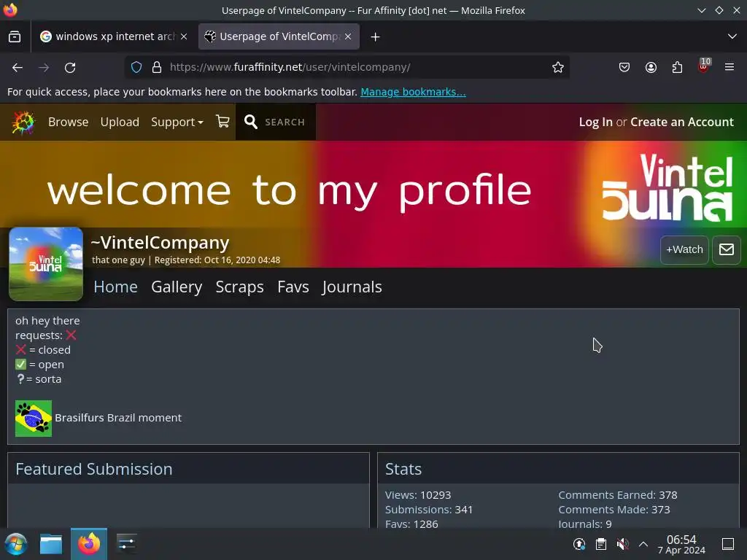The image size is (747, 560).
Task: Click the 'Views: 10293' stat
Action: 418,495
